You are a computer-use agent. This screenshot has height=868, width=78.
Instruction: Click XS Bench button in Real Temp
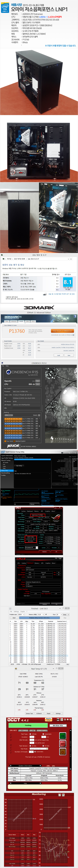coord(39,713)
